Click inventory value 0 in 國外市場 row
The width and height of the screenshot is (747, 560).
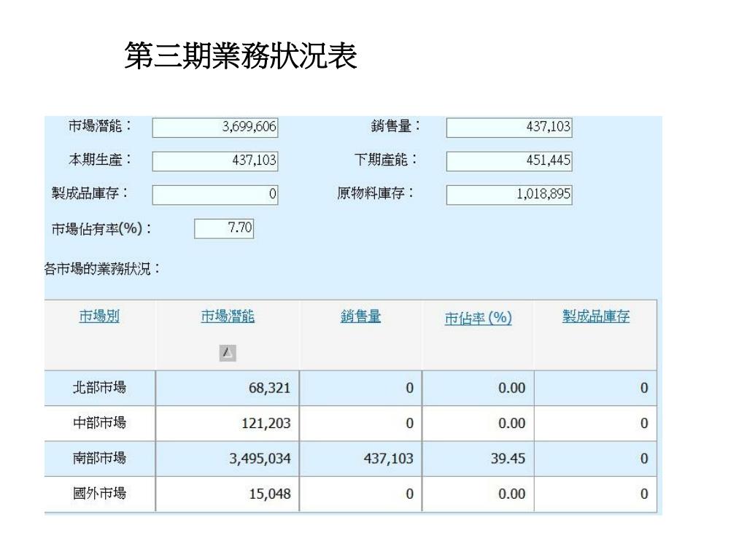tap(595, 494)
